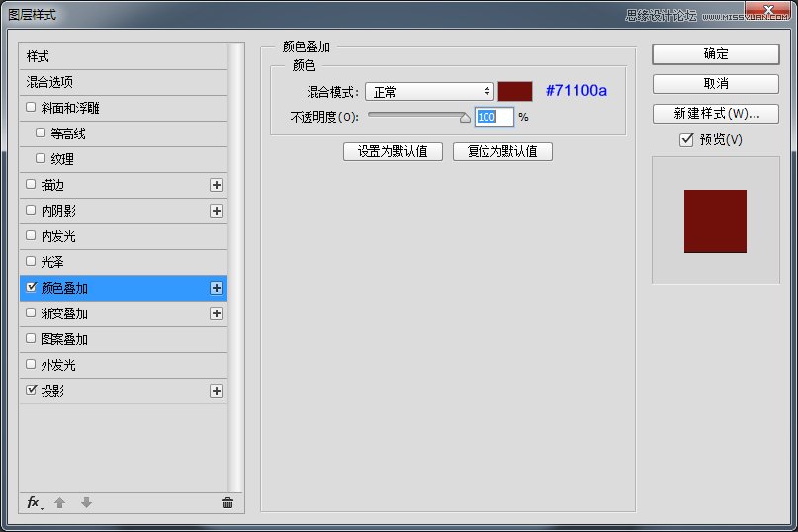Select the 投影 style row
798x532 pixels.
(124, 391)
